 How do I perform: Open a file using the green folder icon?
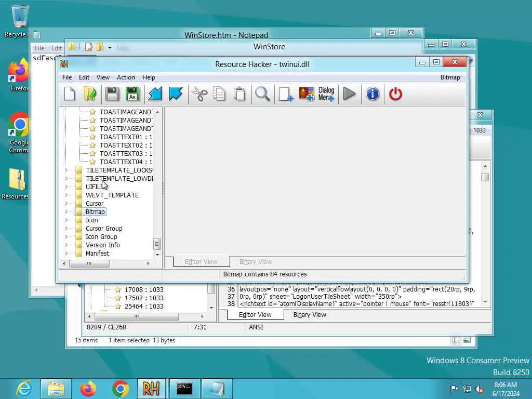(x=90, y=94)
